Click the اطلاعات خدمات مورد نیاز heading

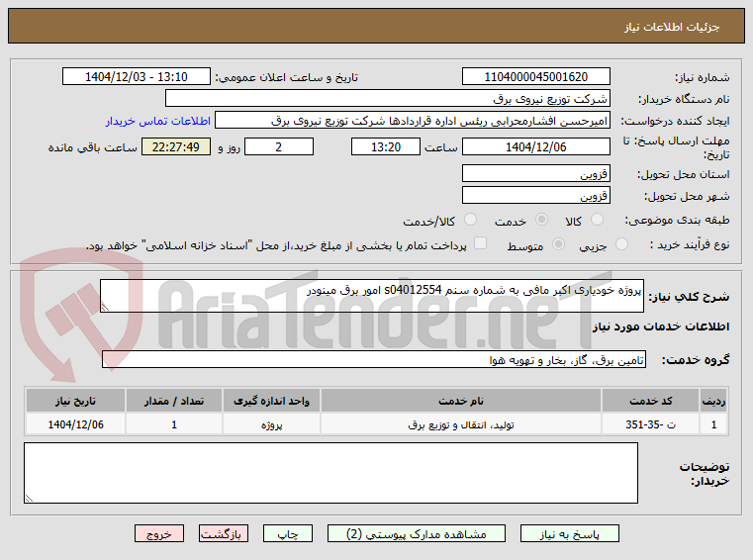pos(660,327)
